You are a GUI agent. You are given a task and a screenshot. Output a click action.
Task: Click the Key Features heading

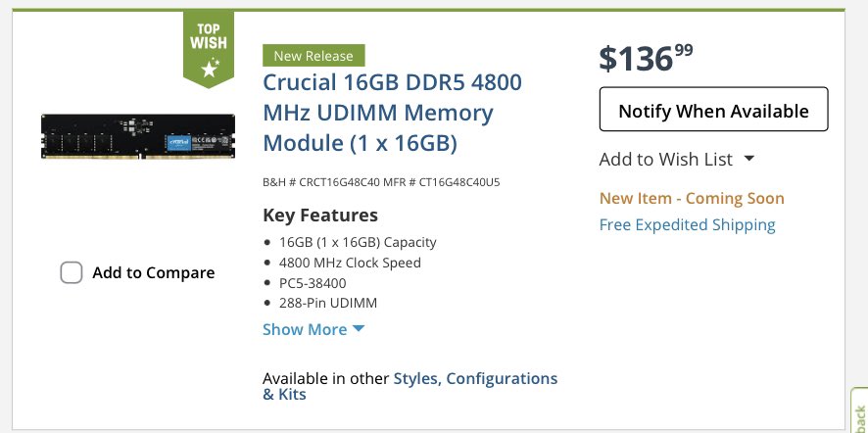(320, 216)
